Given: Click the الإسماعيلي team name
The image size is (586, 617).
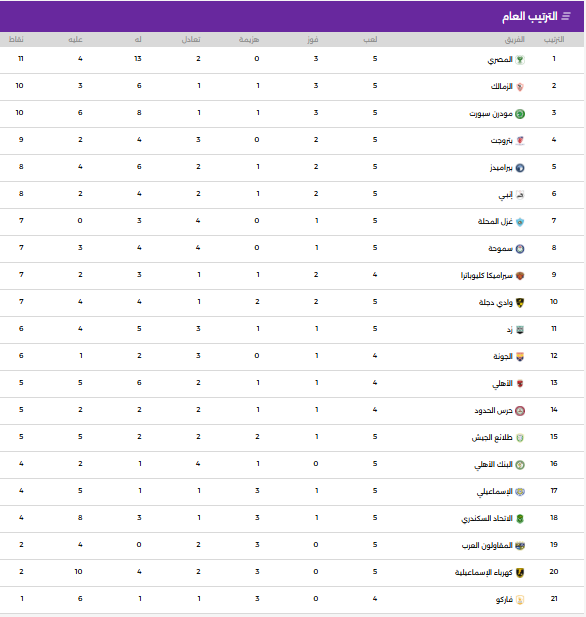Looking at the screenshot, I should tap(495, 492).
